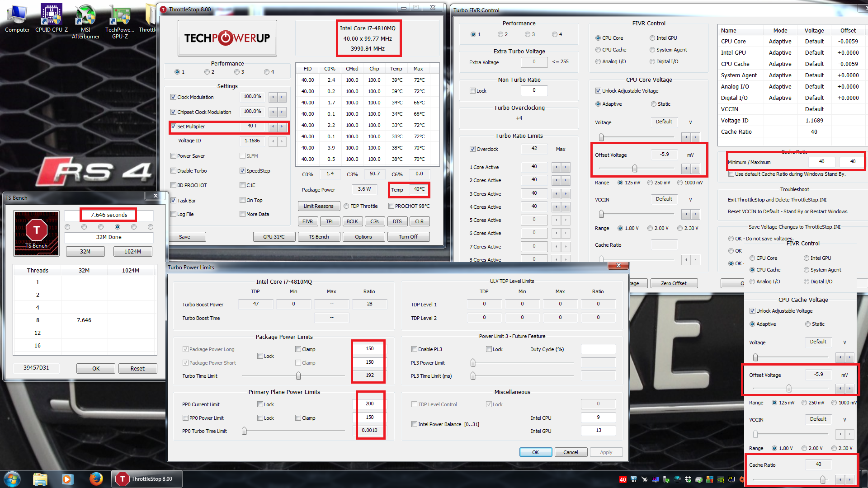
Task: Click the Limit Reasons button
Action: point(318,206)
